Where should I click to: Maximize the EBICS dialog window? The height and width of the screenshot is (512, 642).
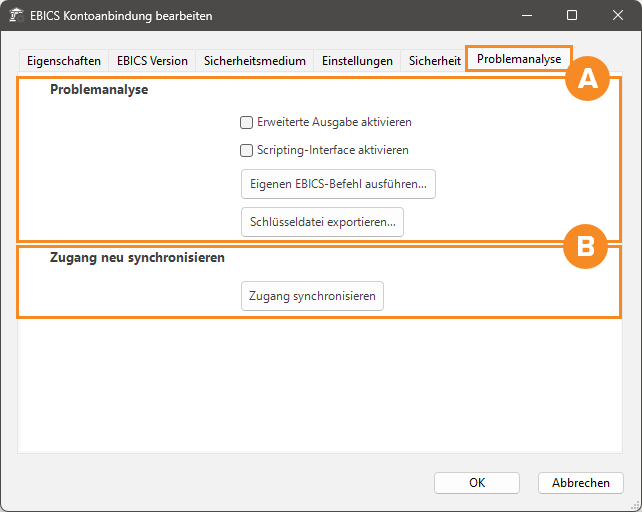tap(571, 16)
